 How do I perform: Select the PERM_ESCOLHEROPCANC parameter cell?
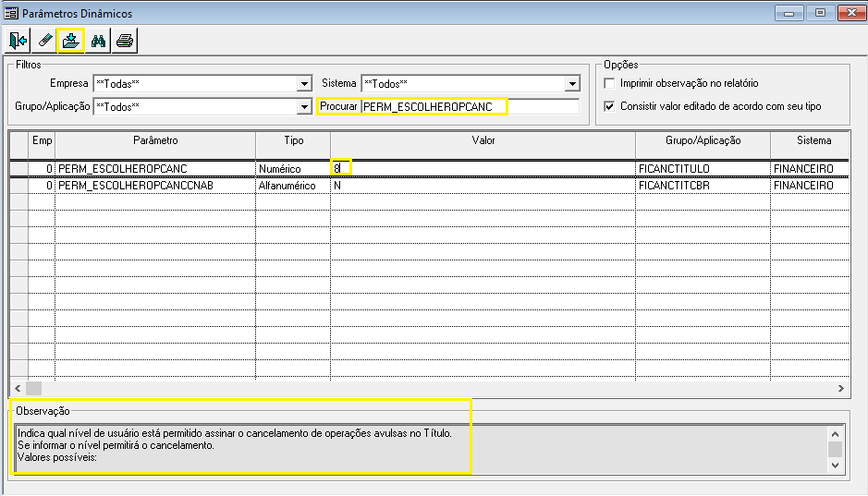point(155,169)
